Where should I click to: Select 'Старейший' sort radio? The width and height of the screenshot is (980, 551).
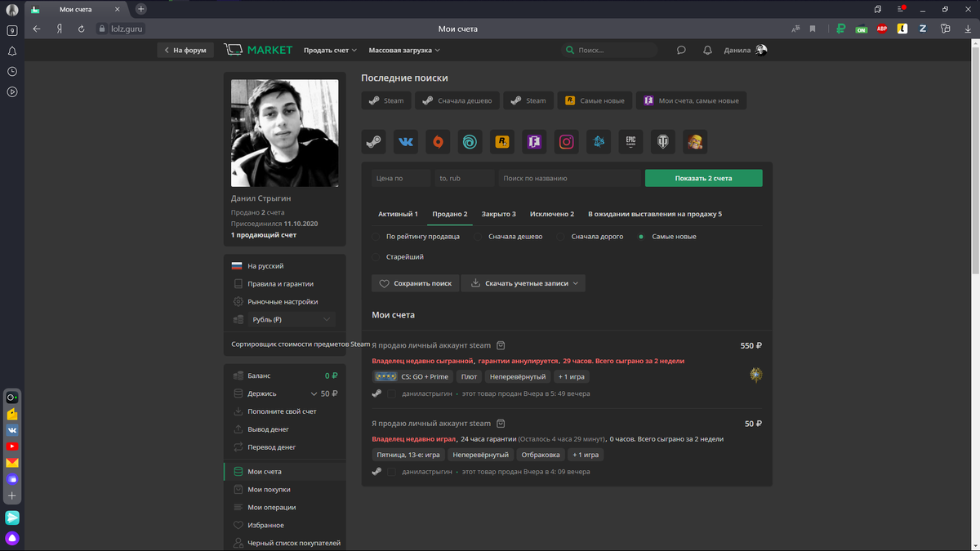[x=376, y=257]
